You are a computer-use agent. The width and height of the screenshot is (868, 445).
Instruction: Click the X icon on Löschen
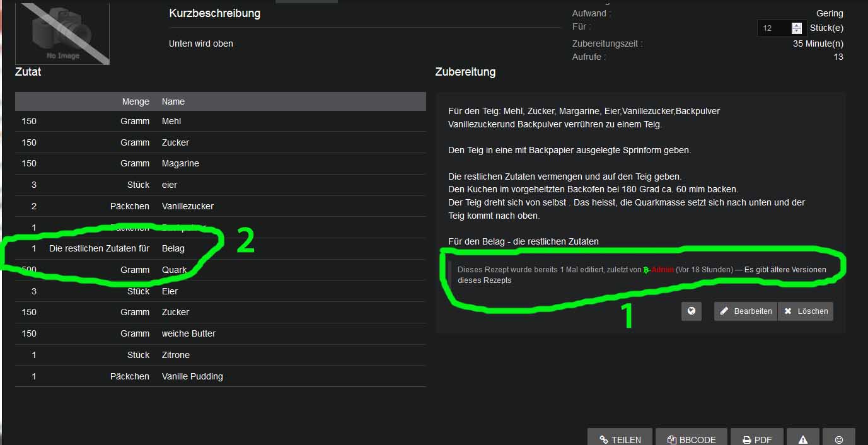[788, 311]
